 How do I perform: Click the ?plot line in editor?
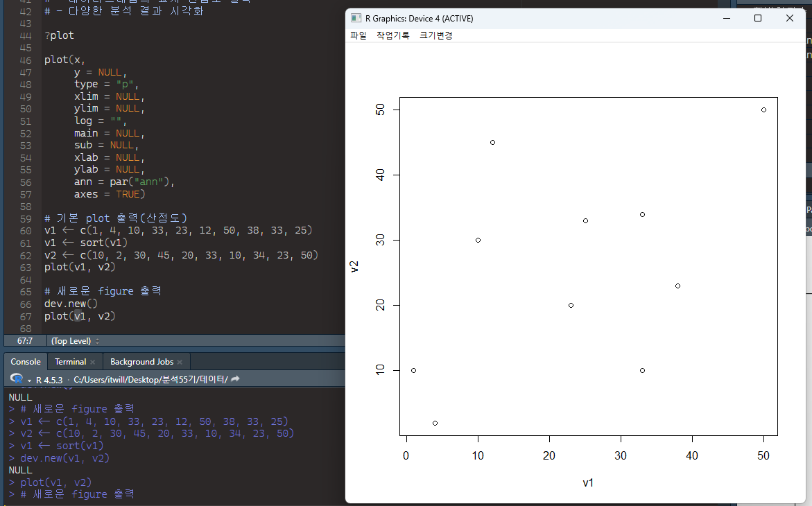coord(59,35)
